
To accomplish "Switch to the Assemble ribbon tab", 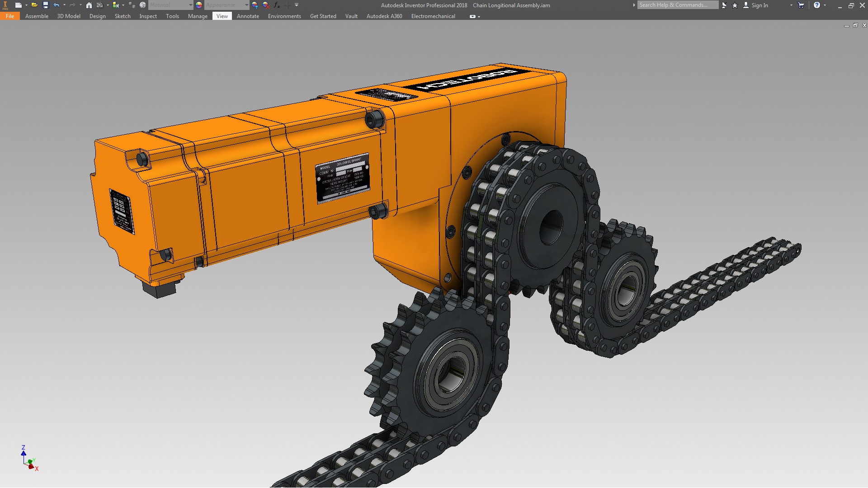I will click(37, 16).
